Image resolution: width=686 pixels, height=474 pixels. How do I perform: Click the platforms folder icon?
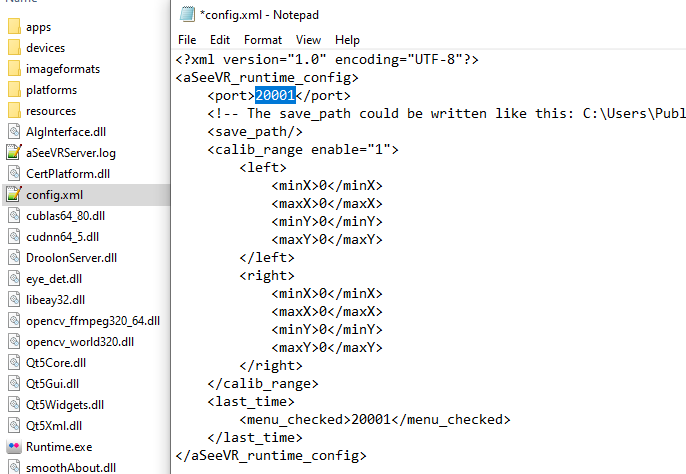[14, 90]
